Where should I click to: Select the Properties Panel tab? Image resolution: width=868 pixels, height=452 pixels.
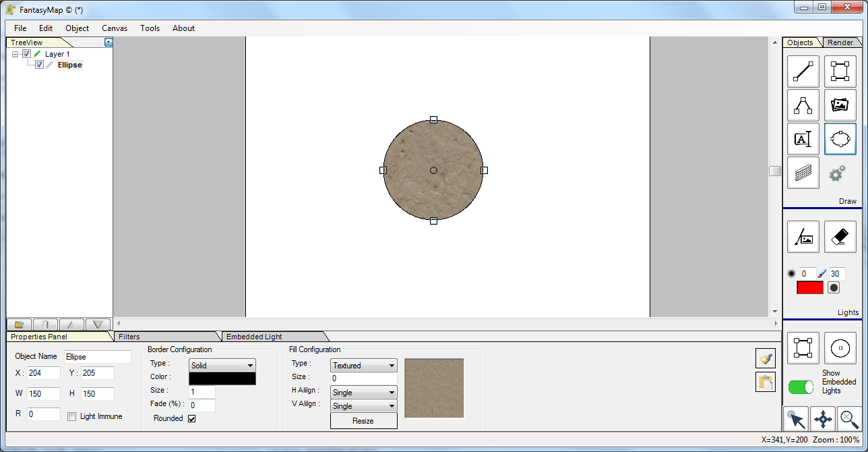[x=57, y=336]
